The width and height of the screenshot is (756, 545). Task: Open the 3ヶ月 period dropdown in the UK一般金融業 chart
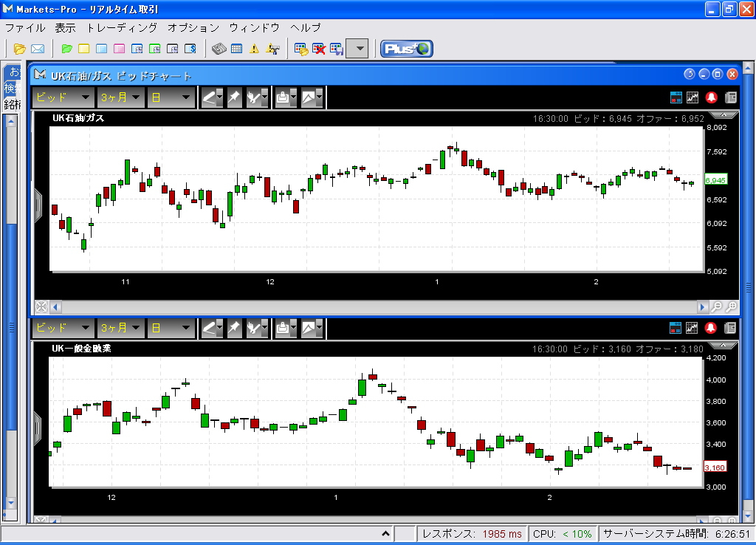click(x=120, y=328)
